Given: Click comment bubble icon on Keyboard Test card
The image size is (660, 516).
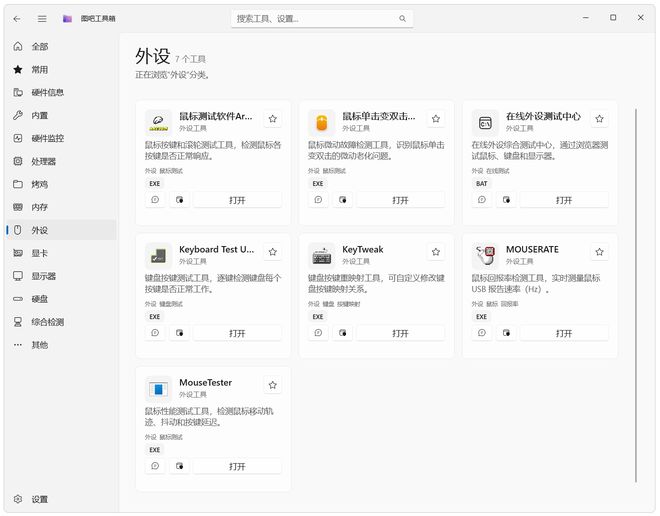Looking at the screenshot, I should click(155, 333).
